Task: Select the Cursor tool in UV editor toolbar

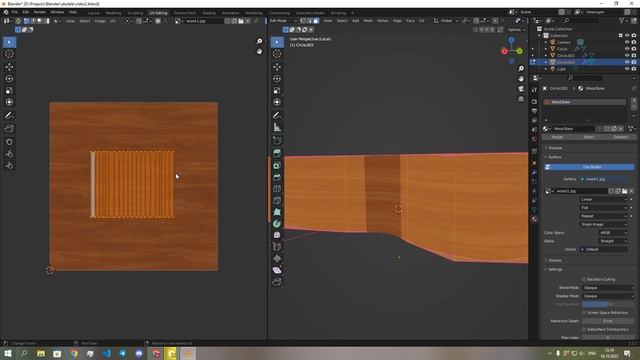Action: coord(9,54)
